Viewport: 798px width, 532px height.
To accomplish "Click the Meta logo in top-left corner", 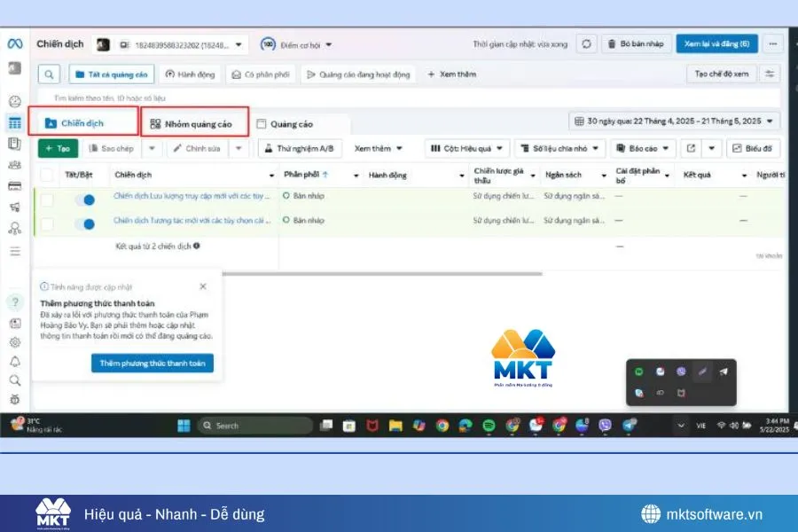I will tap(13, 43).
